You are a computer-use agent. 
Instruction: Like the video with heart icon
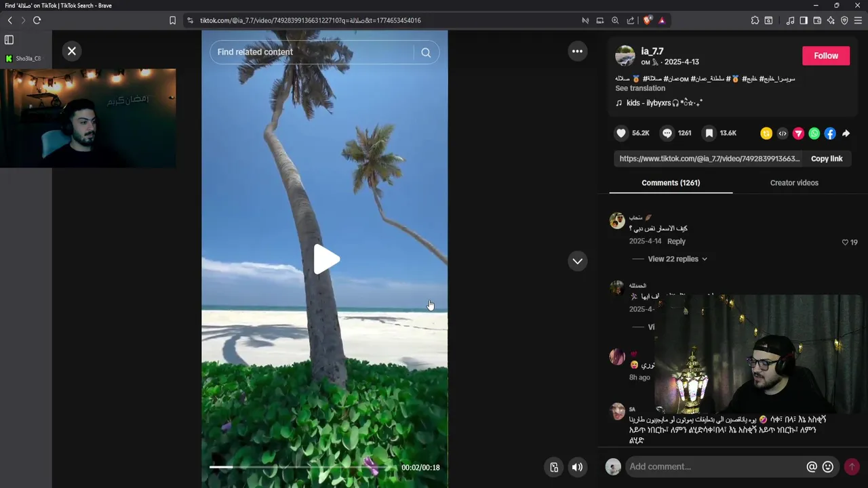pos(620,134)
